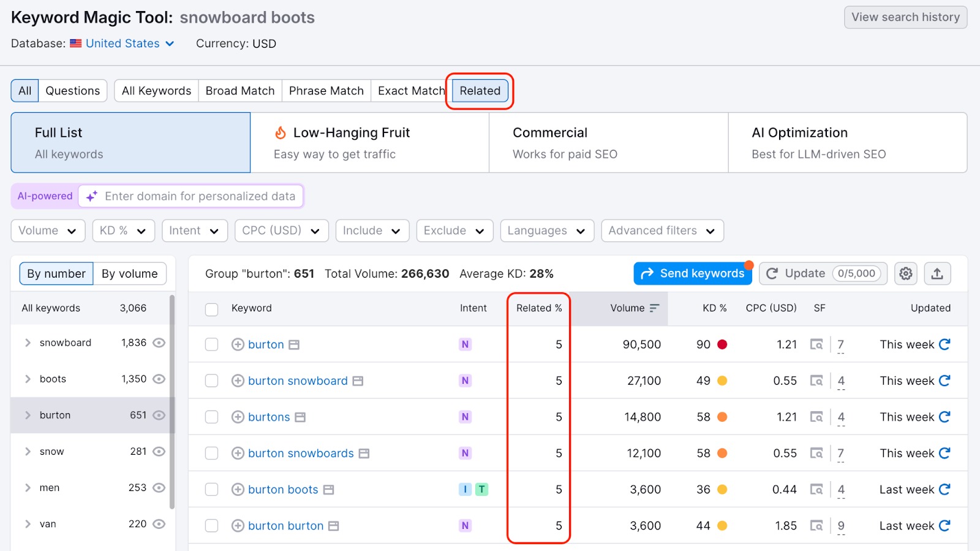Refresh burton burton row update icon
This screenshot has height=551, width=980.
944,526
